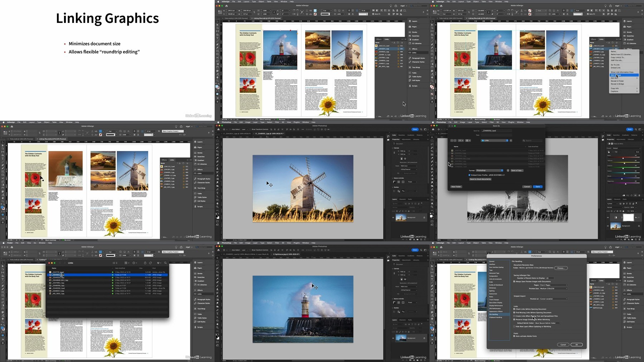Select Hand tool in Save As Photoshop screenshot
This screenshot has width=644, height=362.
[432, 203]
